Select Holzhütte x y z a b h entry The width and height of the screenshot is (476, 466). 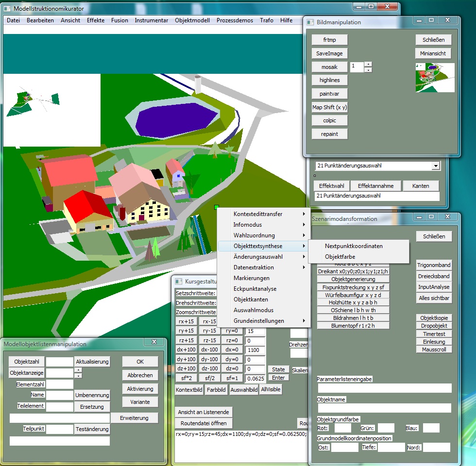(x=353, y=302)
